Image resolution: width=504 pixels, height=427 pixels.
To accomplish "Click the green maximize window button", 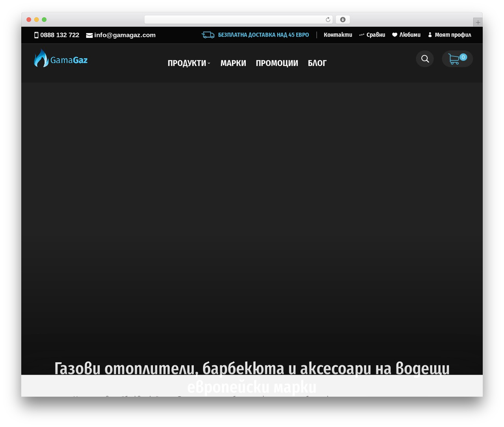I will click(x=44, y=20).
